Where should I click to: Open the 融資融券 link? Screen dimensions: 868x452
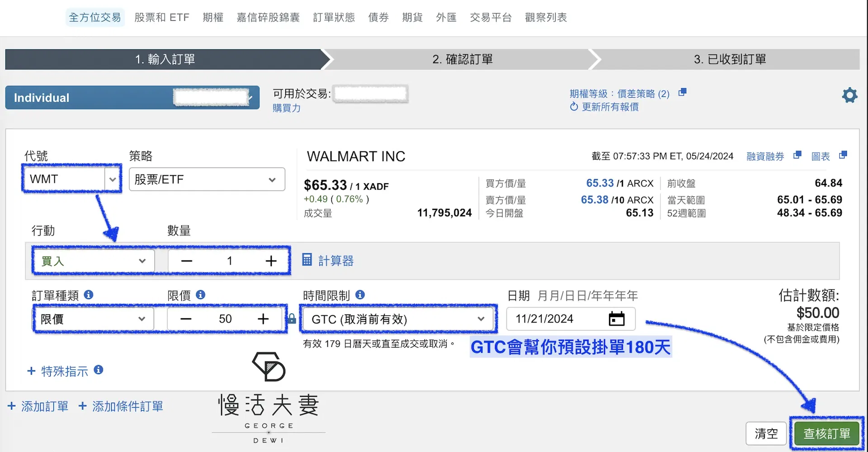(765, 156)
